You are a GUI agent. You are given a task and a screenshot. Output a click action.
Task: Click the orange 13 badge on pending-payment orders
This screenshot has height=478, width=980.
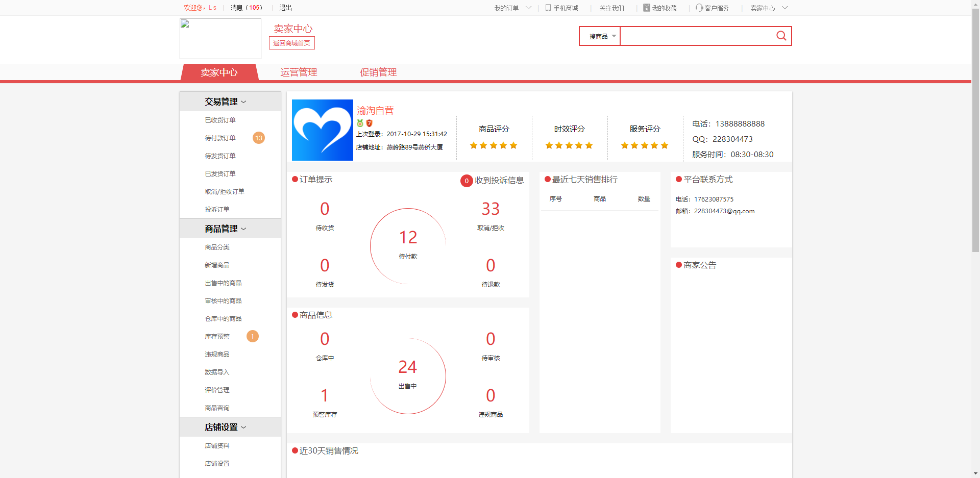pos(259,138)
